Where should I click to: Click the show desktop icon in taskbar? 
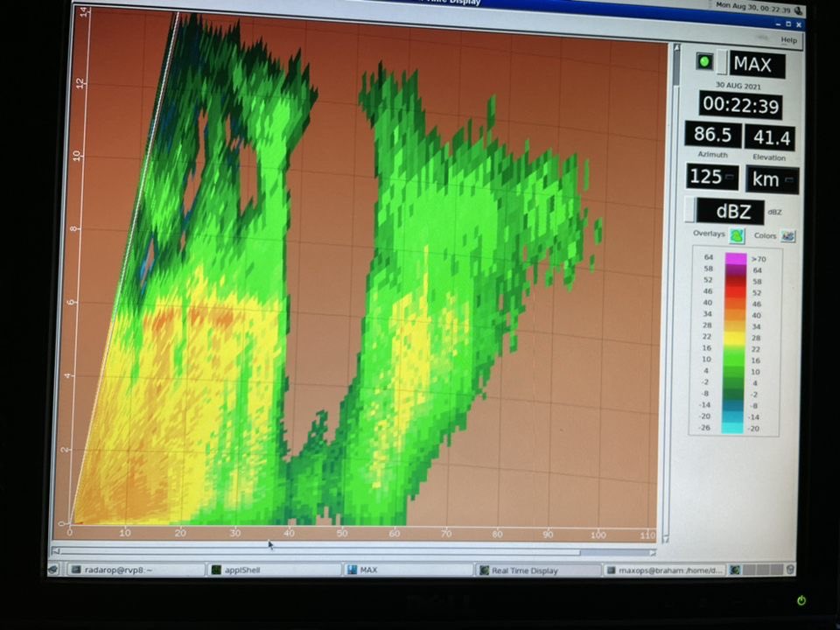click(x=54, y=570)
